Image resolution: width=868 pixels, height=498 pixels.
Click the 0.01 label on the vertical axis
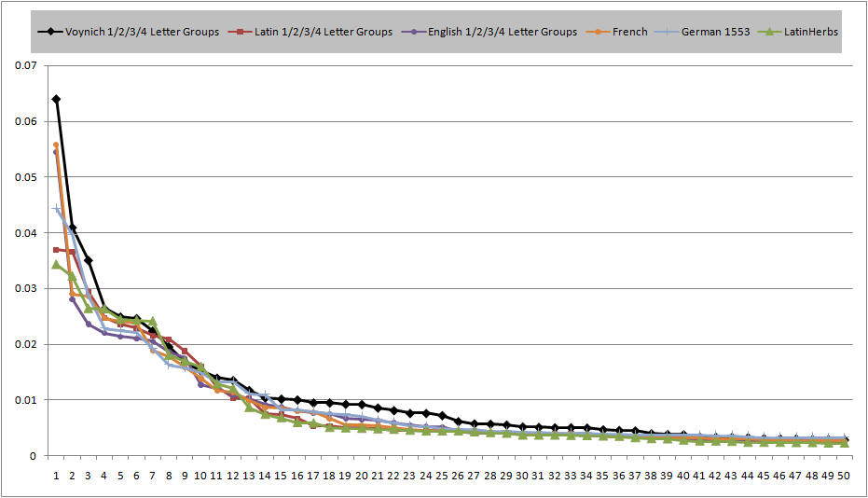pos(26,400)
